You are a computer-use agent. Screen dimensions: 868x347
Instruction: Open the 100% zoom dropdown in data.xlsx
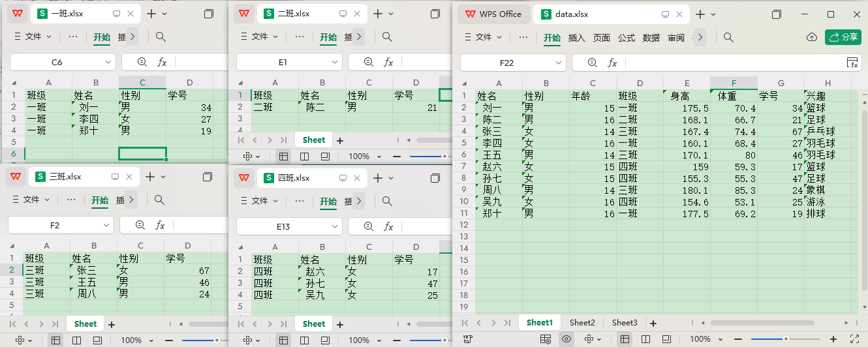[721, 339]
